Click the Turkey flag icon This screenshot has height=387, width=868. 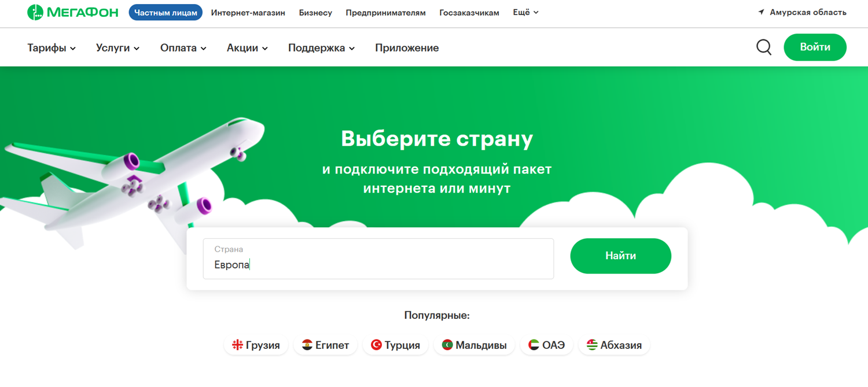coord(376,345)
